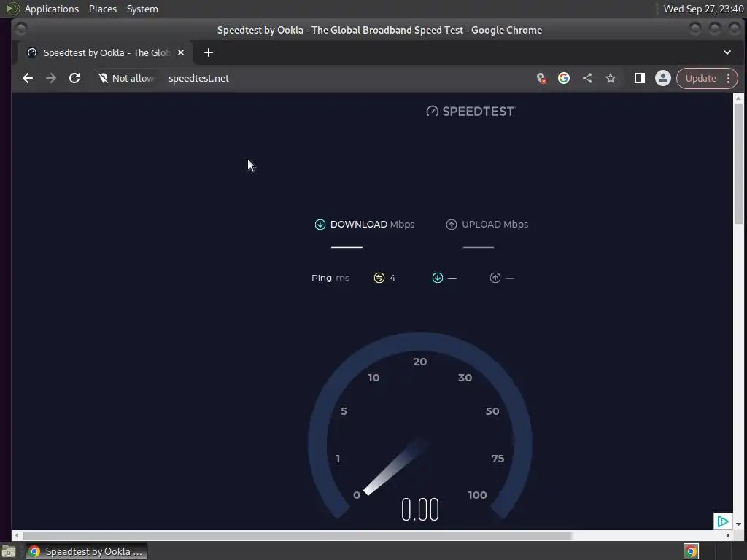Click the download arrow icon beside DOWNLOAD
The width and height of the screenshot is (747, 560).
pyautogui.click(x=320, y=225)
